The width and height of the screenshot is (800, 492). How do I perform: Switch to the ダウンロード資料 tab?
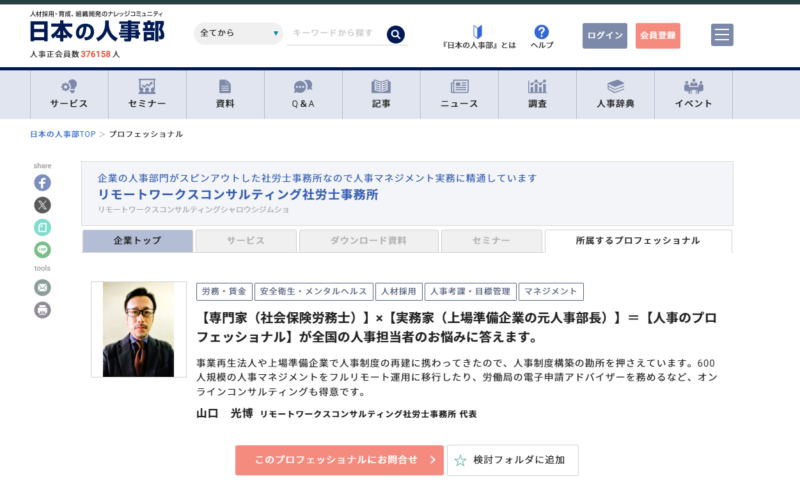click(x=368, y=241)
